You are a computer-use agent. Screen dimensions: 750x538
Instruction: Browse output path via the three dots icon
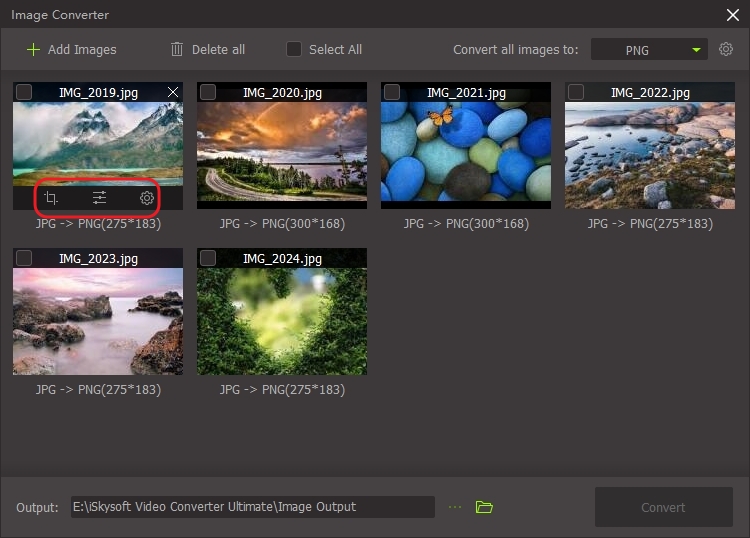click(x=455, y=507)
